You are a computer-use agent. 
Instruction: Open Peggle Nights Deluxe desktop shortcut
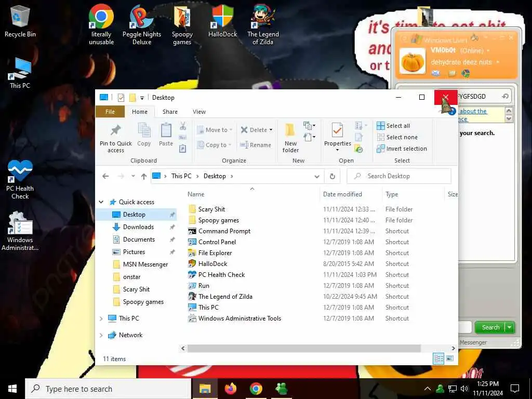[x=141, y=24]
